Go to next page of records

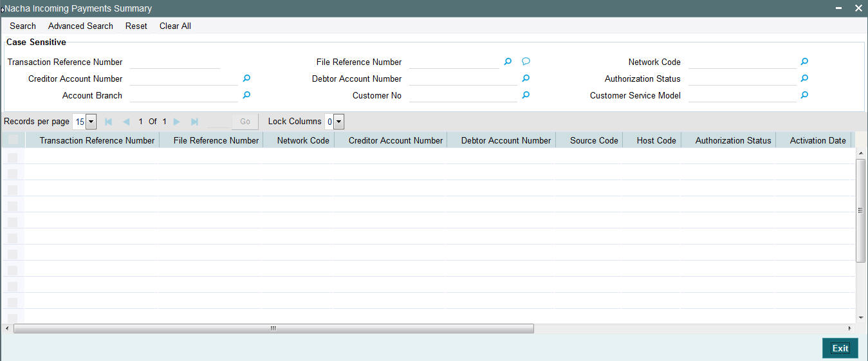(x=176, y=122)
